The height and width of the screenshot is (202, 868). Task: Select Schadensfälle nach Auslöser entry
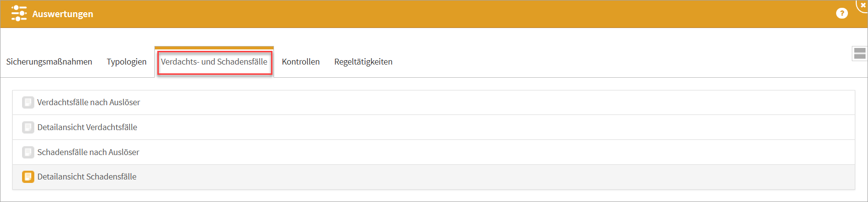(x=88, y=152)
